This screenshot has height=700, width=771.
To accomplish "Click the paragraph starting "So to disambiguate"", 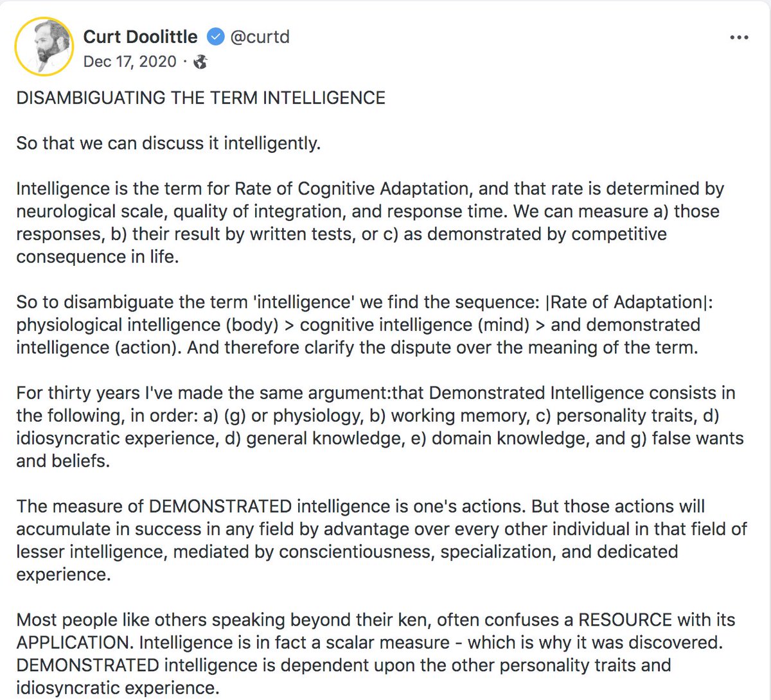I will [x=364, y=324].
